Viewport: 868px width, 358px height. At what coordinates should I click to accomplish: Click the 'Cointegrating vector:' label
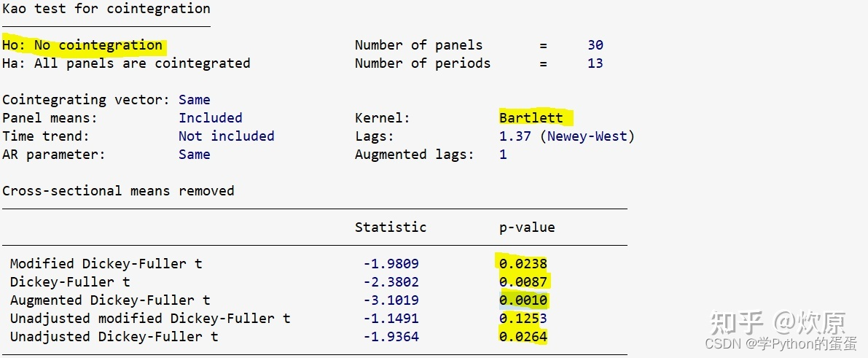coord(86,100)
